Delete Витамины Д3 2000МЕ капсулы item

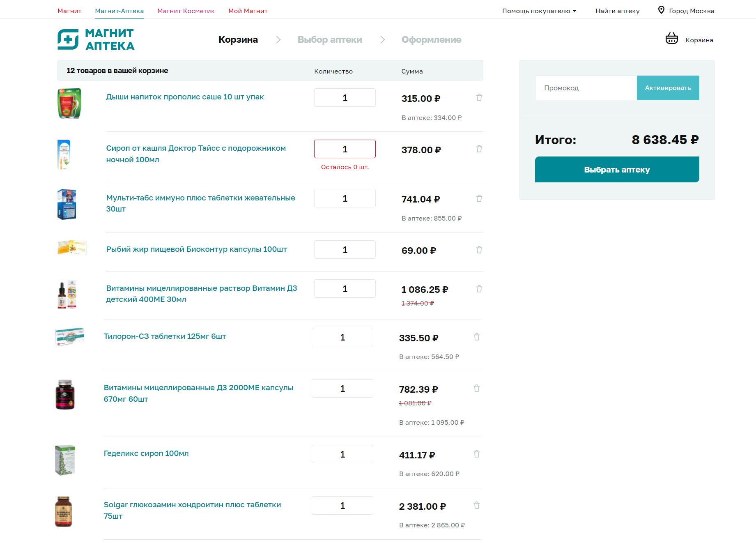point(476,389)
